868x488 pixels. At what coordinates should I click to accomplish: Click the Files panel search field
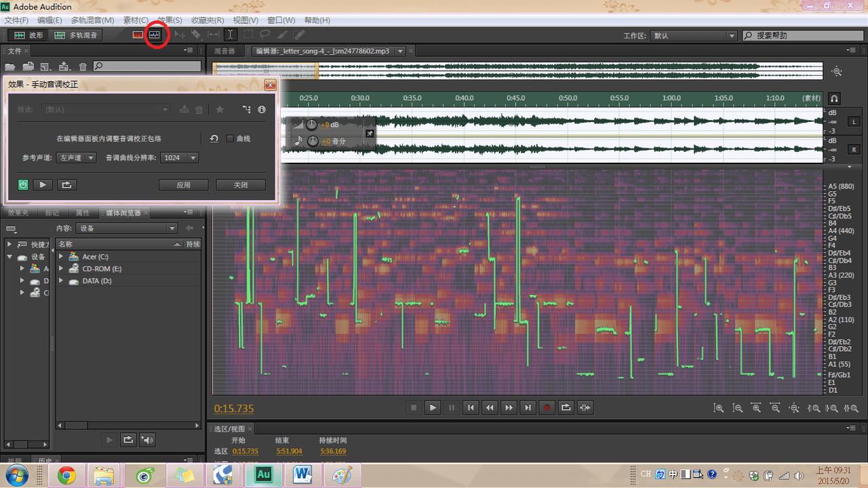point(147,66)
